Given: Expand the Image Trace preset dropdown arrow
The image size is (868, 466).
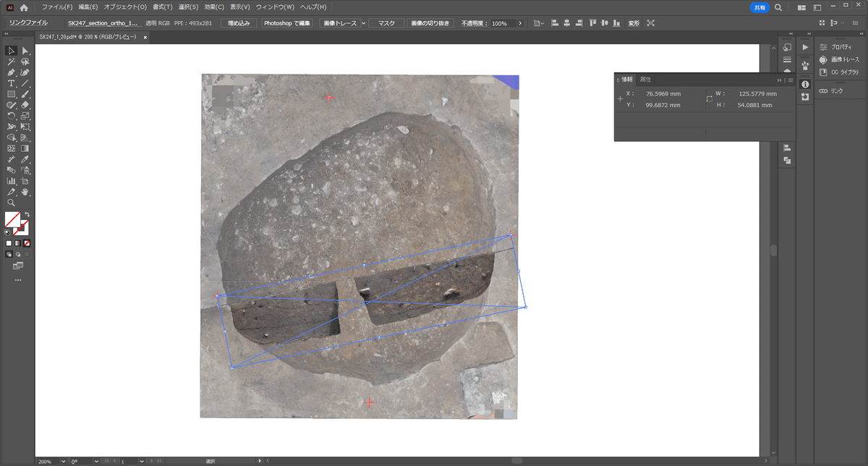Looking at the screenshot, I should (363, 23).
